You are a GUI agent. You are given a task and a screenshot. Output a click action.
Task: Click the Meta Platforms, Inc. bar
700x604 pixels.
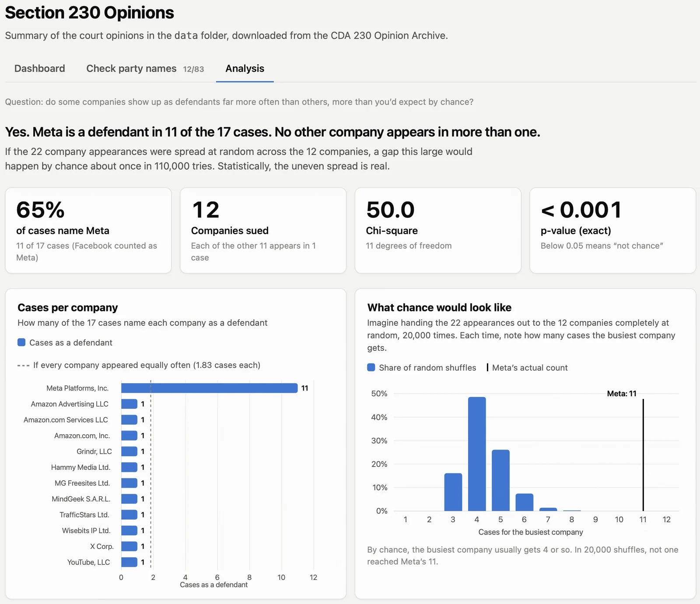click(209, 388)
